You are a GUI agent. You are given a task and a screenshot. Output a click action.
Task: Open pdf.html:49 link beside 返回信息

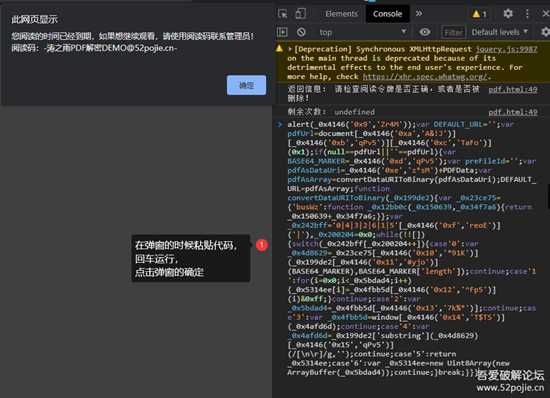(x=513, y=90)
